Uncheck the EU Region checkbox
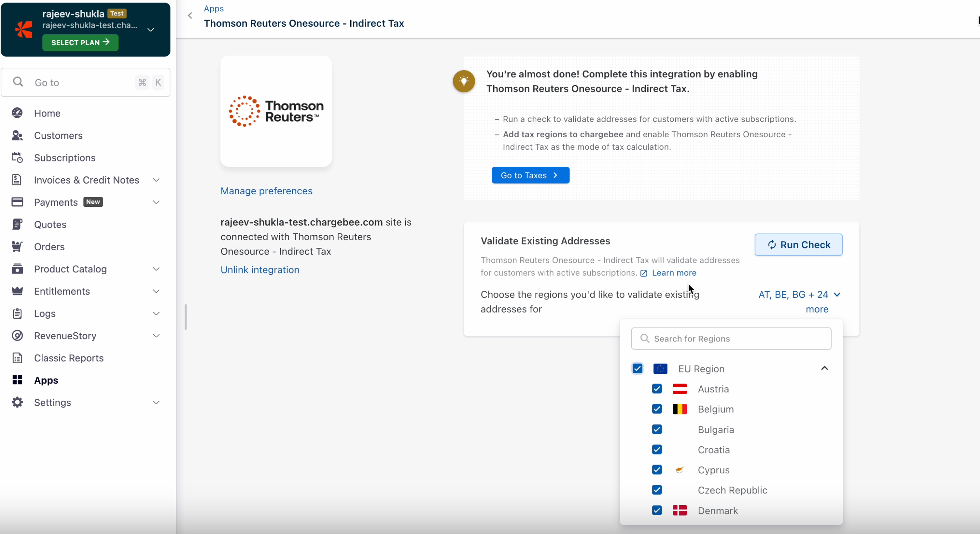Image resolution: width=980 pixels, height=534 pixels. point(638,369)
